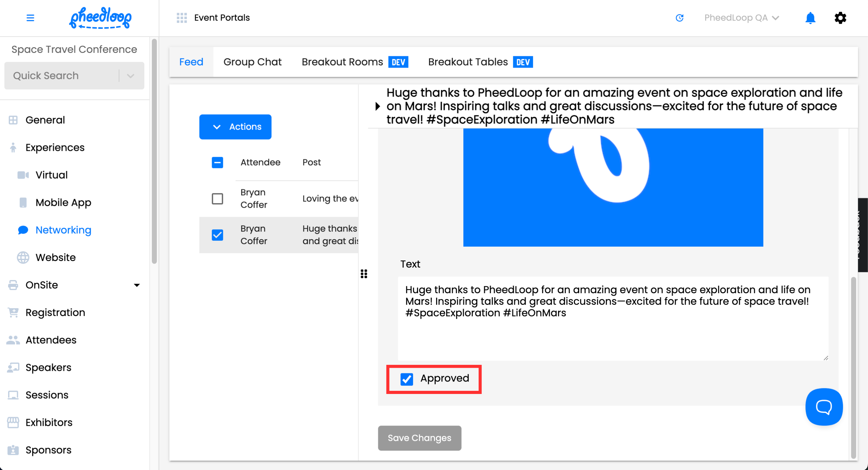Toggle the Approved checkbox
The height and width of the screenshot is (470, 868).
pos(407,379)
